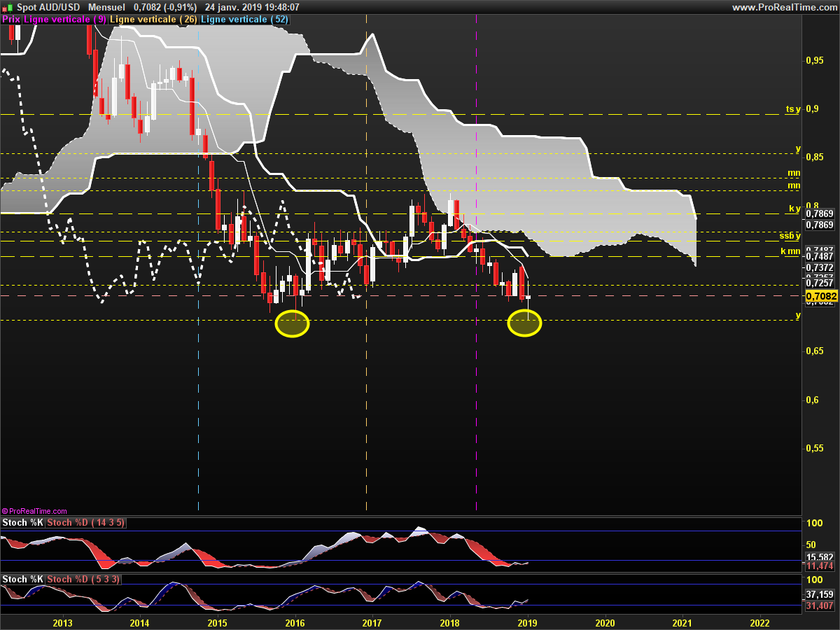Select the Ligne verticale (9) label
Image resolution: width=840 pixels, height=630 pixels.
point(65,20)
